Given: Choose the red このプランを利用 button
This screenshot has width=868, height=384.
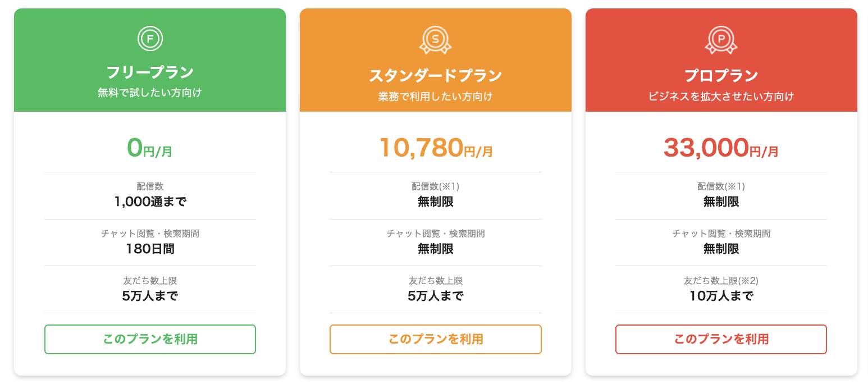Looking at the screenshot, I should click(721, 339).
